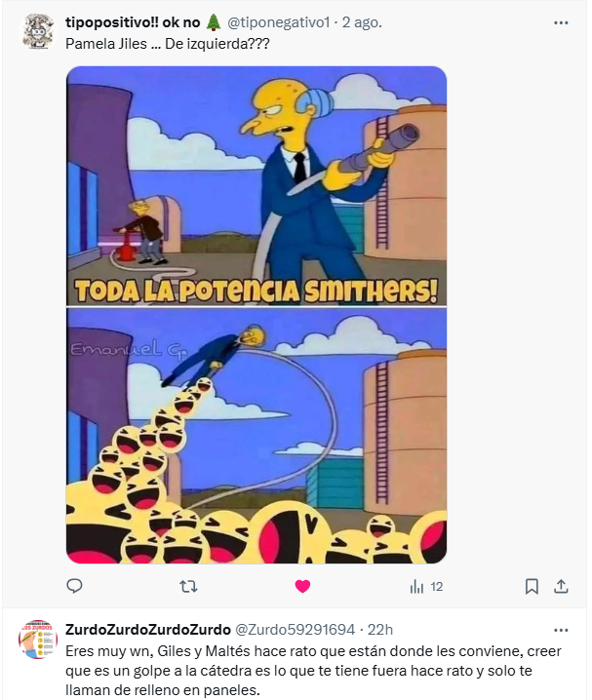Open more options on tipopositivo tweet
592x700 pixels.
561,22
